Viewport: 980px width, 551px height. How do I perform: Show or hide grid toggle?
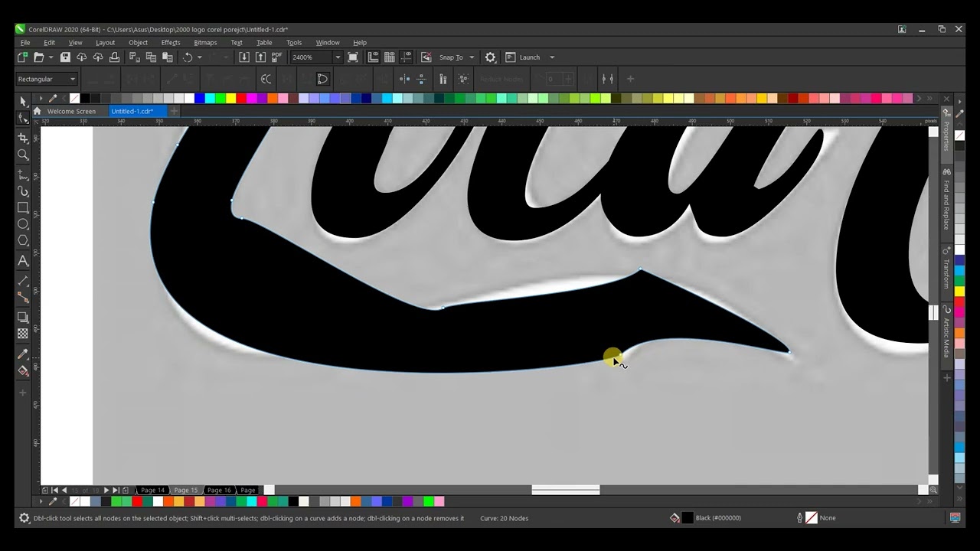coord(390,57)
